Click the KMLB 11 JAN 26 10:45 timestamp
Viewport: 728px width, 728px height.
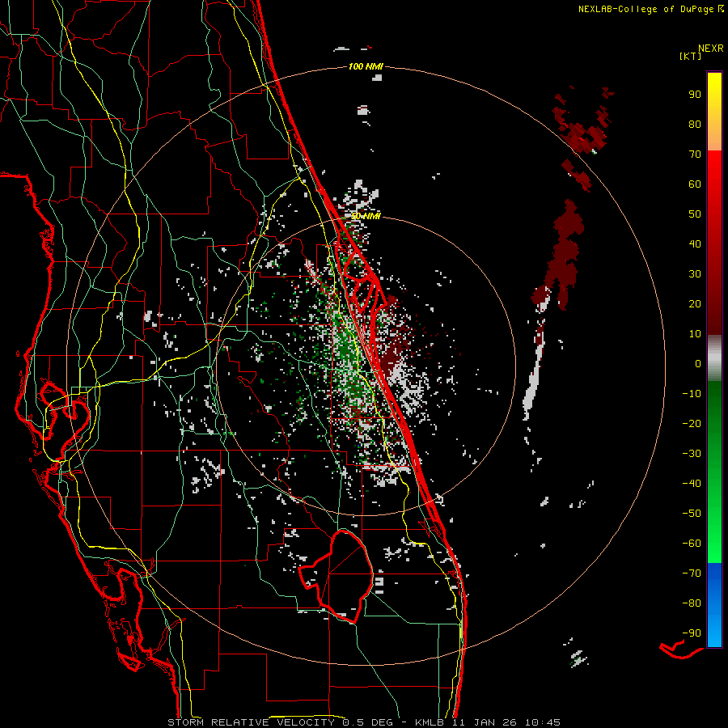(487, 722)
